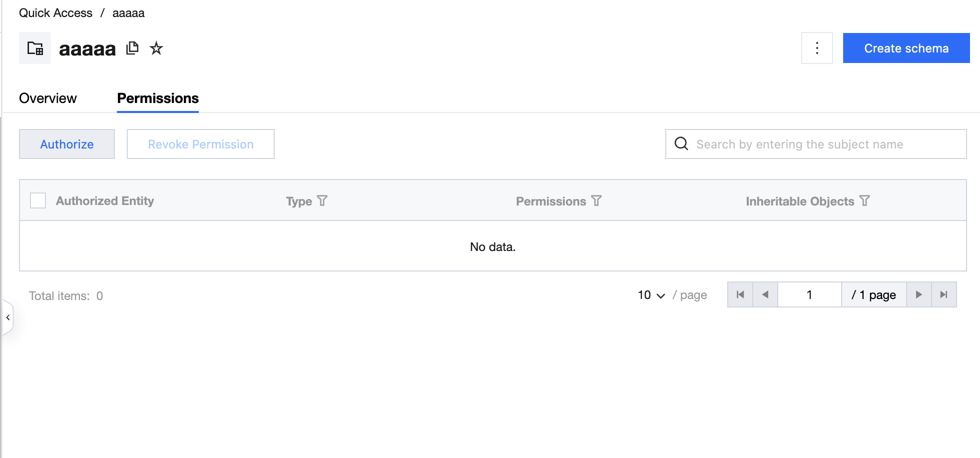The image size is (980, 458).
Task: Select the Permissions tab
Action: [158, 98]
